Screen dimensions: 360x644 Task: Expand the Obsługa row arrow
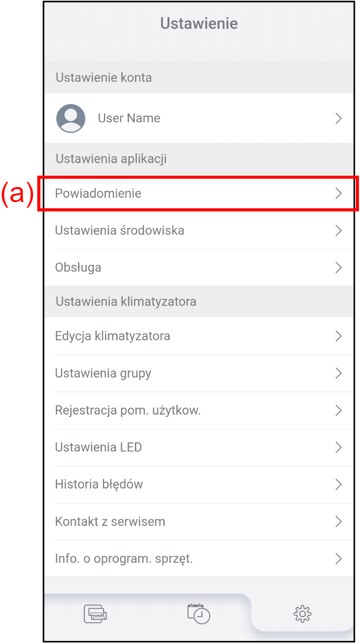338,268
